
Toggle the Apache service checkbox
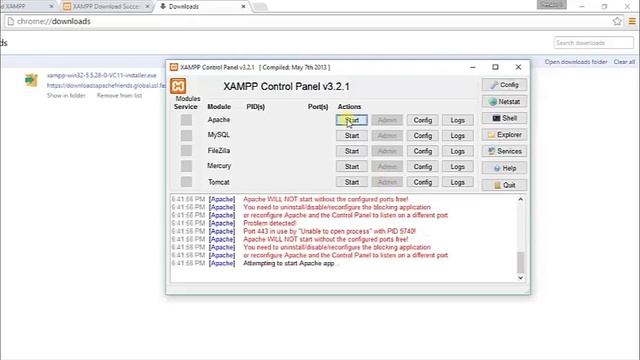point(187,120)
